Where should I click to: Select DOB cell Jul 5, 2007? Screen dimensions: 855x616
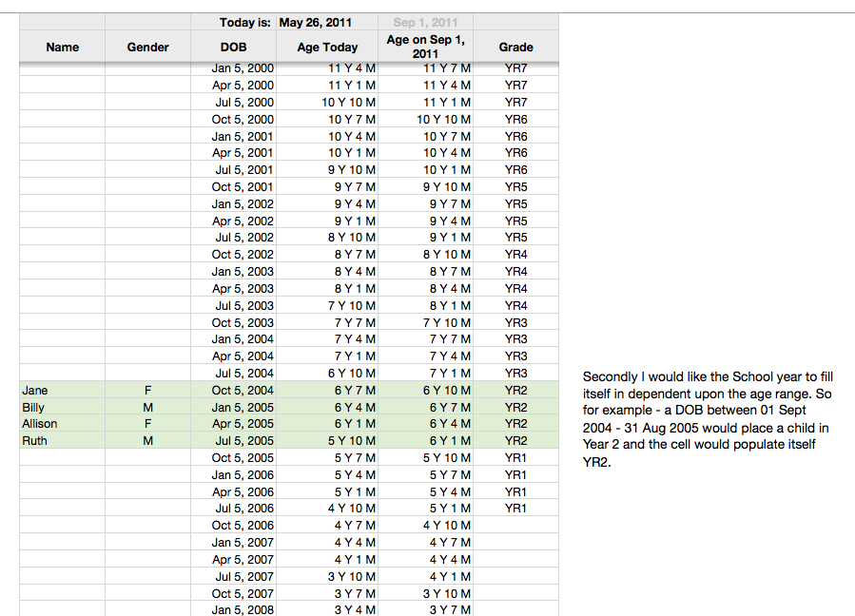pos(233,576)
